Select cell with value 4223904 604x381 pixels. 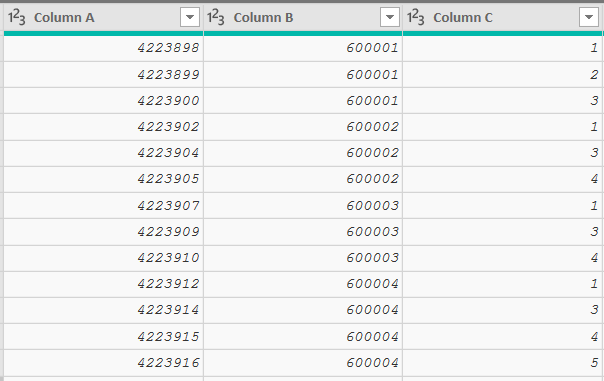click(x=104, y=153)
